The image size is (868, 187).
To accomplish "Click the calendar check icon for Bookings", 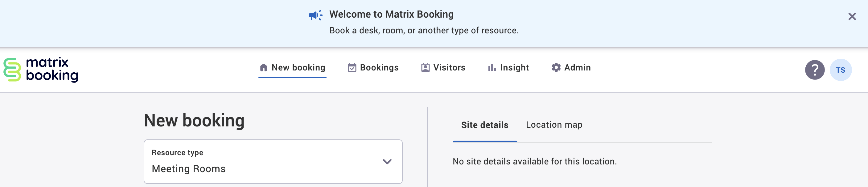I will (352, 68).
